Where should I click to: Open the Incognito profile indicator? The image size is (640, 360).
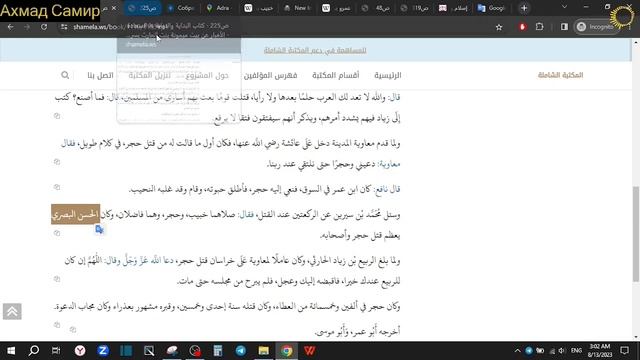(x=595, y=27)
